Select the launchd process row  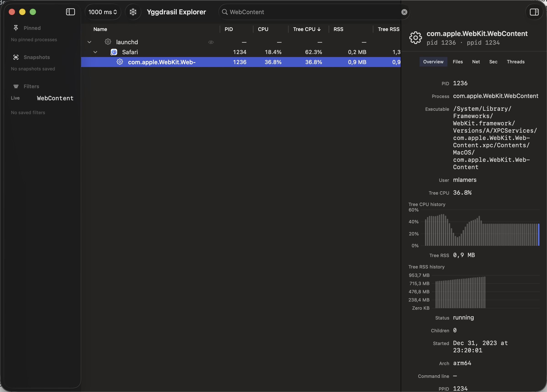tap(241, 42)
